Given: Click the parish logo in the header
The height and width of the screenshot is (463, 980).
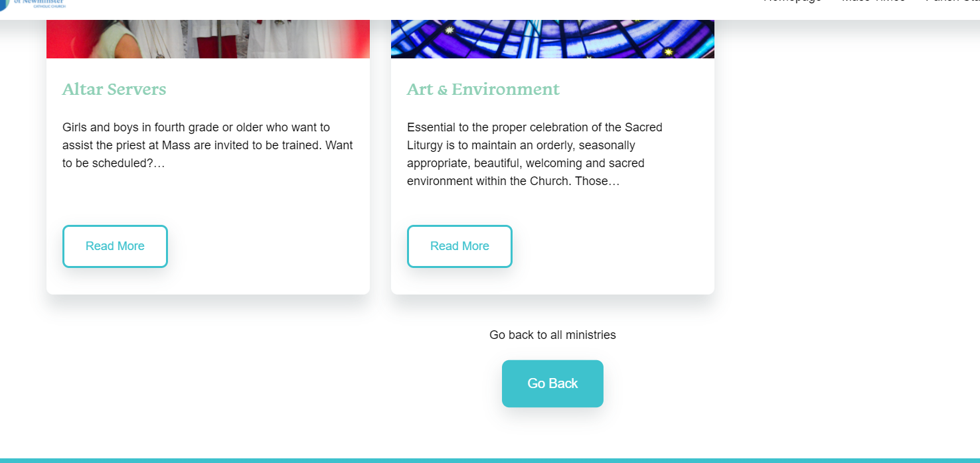Looking at the screenshot, I should [x=33, y=3].
